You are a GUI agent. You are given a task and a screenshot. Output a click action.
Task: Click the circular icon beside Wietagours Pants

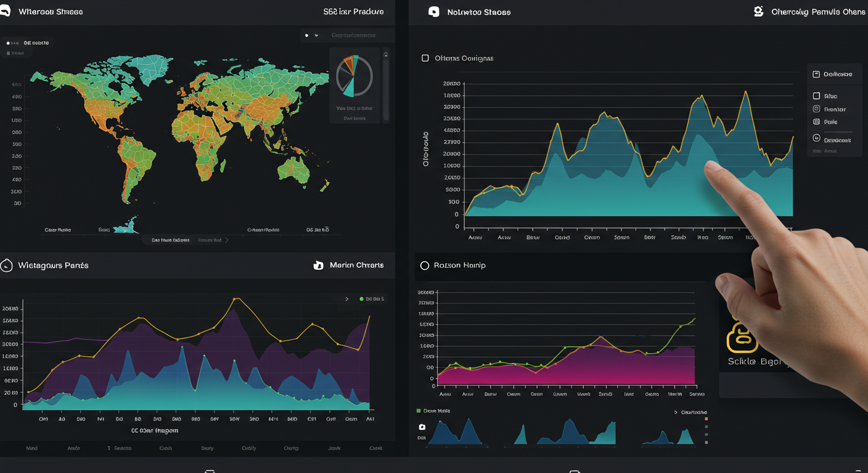[x=7, y=265]
